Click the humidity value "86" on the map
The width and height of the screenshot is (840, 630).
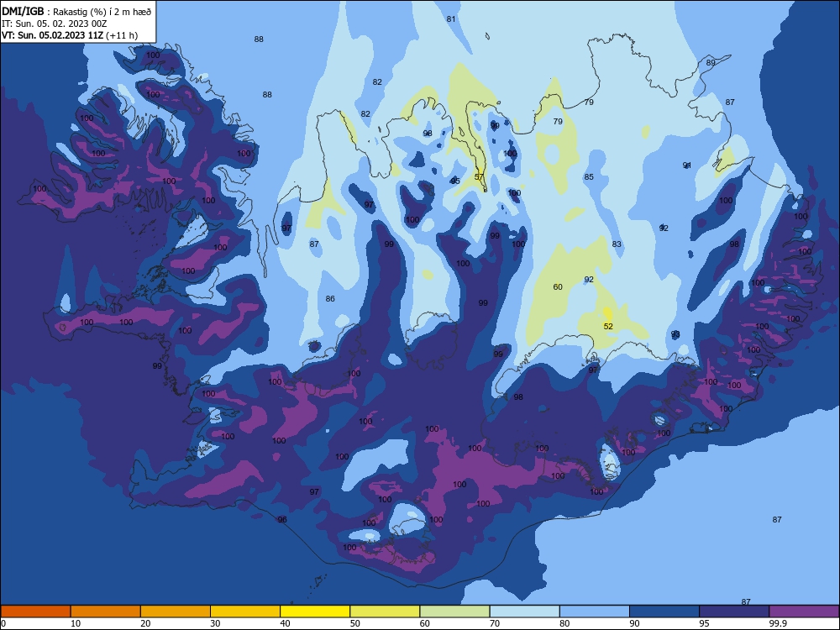330,299
